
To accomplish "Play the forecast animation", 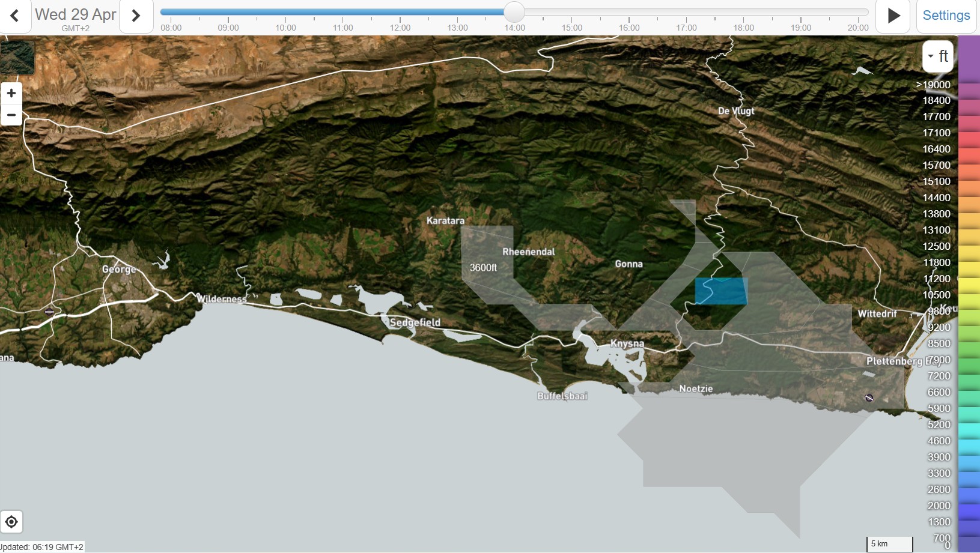I will tap(893, 16).
